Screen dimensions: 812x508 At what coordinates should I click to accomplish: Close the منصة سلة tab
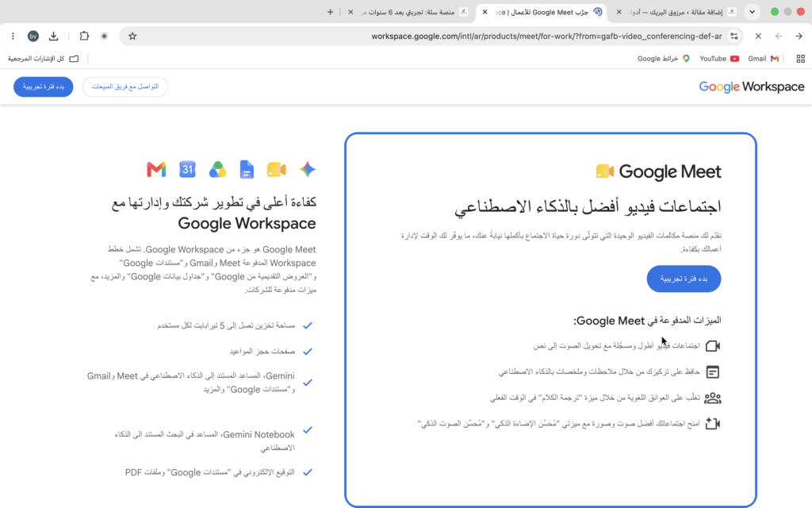(350, 12)
